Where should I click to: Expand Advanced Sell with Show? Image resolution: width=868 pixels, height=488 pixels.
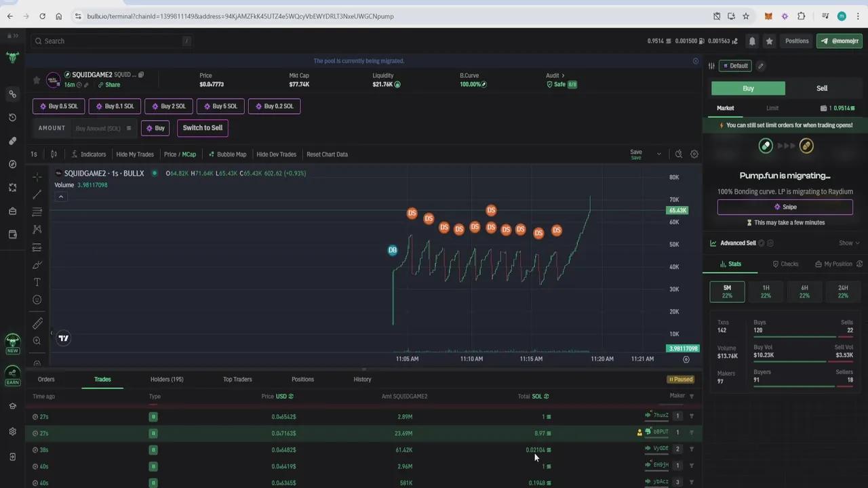click(849, 243)
